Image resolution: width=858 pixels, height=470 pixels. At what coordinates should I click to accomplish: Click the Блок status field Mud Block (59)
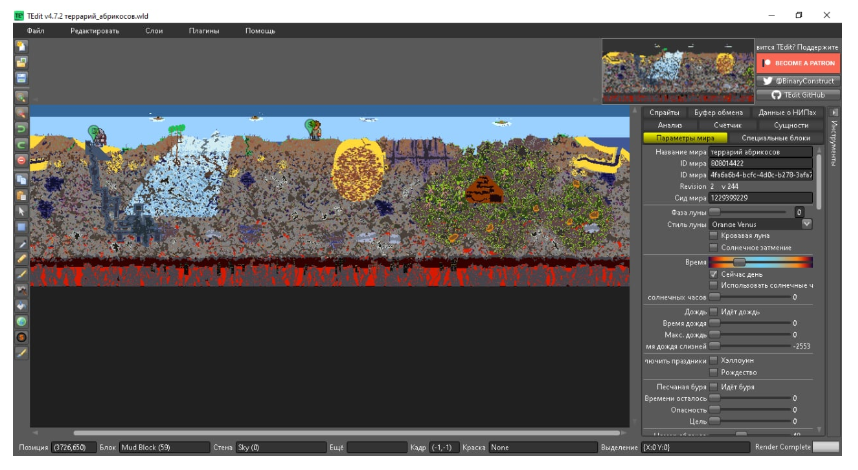[164, 448]
